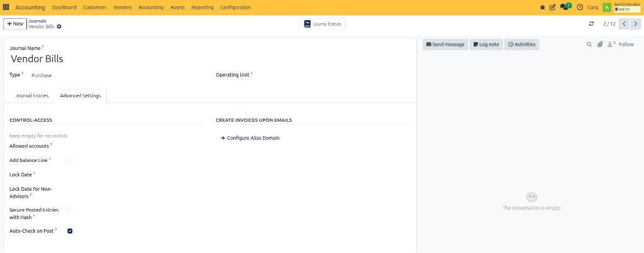Viewport: 644px width, 253px height.
Task: Switch to the Journal Entries tab
Action: (x=32, y=95)
